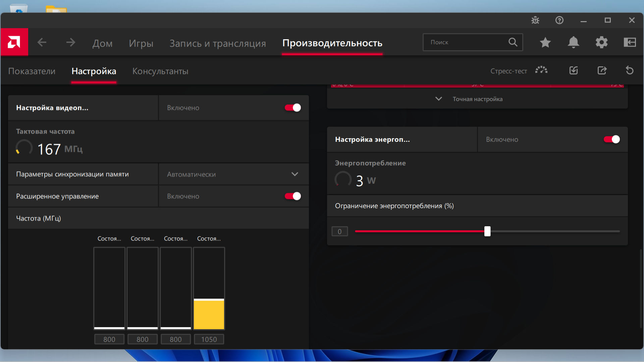Toggle the power tuning switch
The width and height of the screenshot is (644, 362).
611,139
